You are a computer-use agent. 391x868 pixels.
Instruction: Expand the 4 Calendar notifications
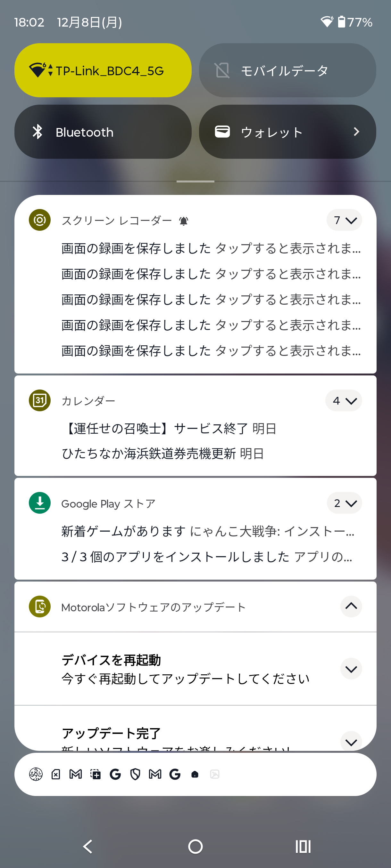coord(344,400)
